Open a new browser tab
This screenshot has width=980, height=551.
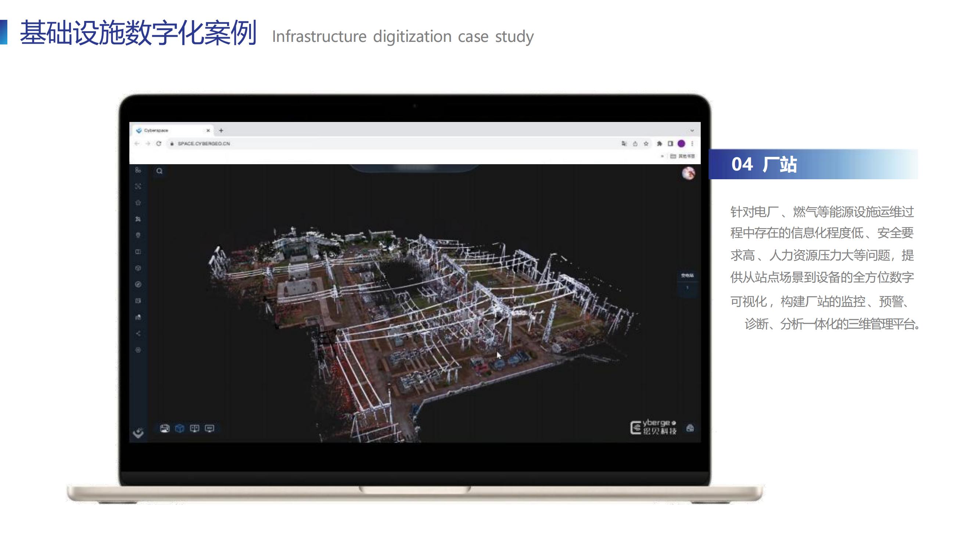point(221,130)
